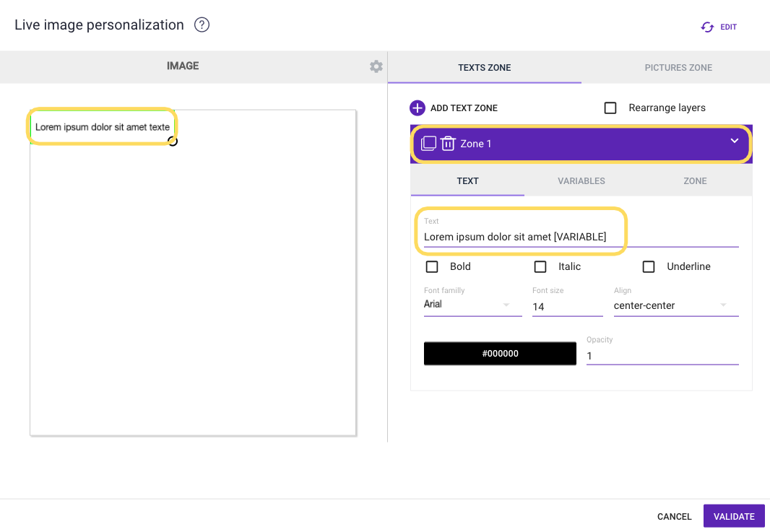The height and width of the screenshot is (532, 770).
Task: Duplicate Zone 1 with the copy icon
Action: [x=428, y=144]
